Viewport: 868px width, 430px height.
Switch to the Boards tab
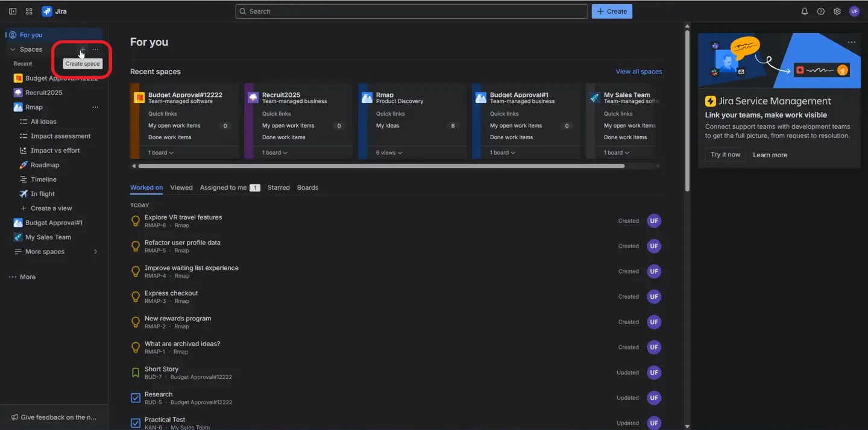click(307, 187)
